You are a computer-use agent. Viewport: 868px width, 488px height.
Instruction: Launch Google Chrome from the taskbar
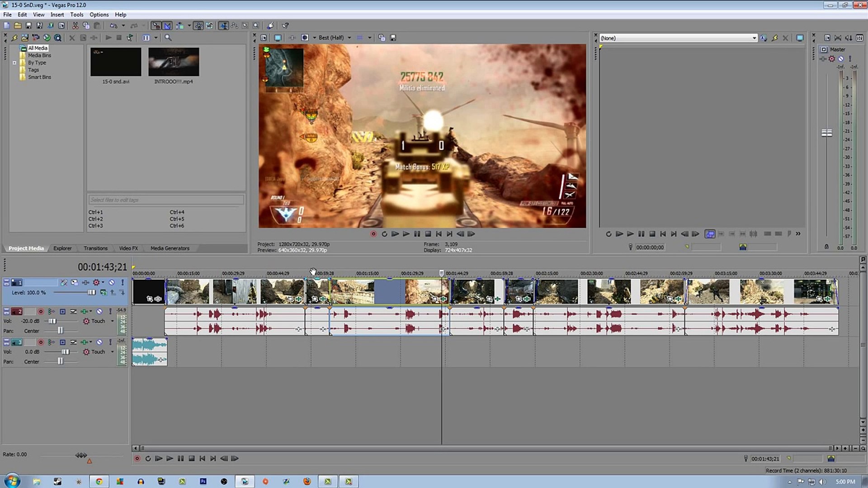pyautogui.click(x=99, y=481)
